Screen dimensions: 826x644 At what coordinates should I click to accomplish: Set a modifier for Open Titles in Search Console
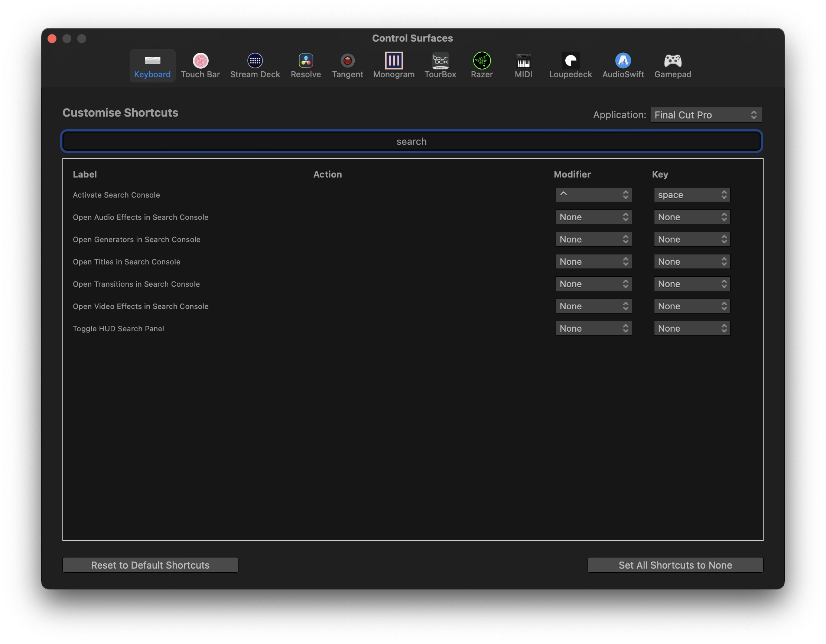pyautogui.click(x=594, y=261)
